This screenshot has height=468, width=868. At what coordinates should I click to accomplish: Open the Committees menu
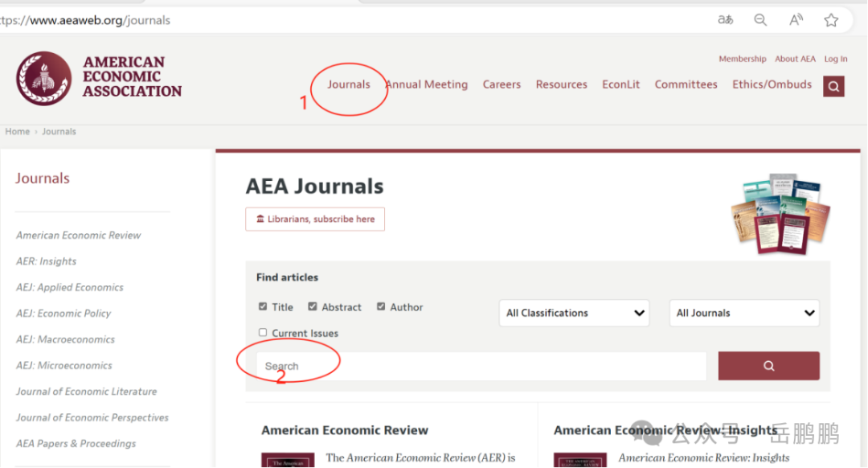point(686,84)
